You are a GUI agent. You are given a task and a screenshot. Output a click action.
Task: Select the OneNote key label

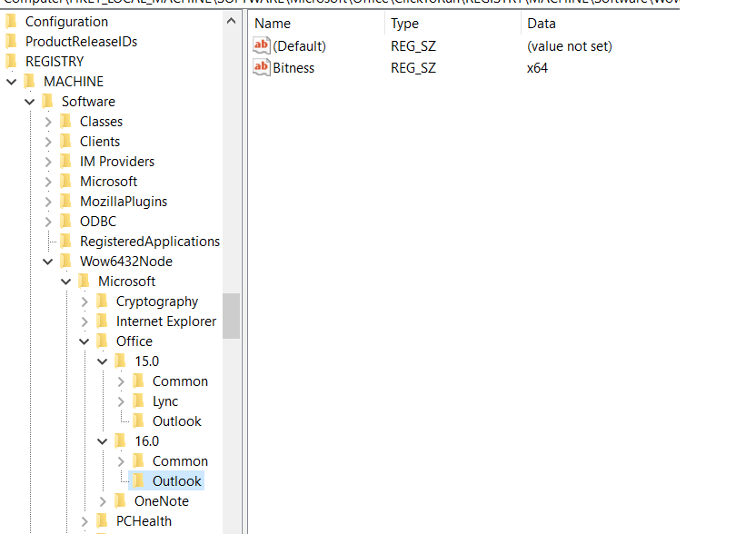tap(162, 501)
